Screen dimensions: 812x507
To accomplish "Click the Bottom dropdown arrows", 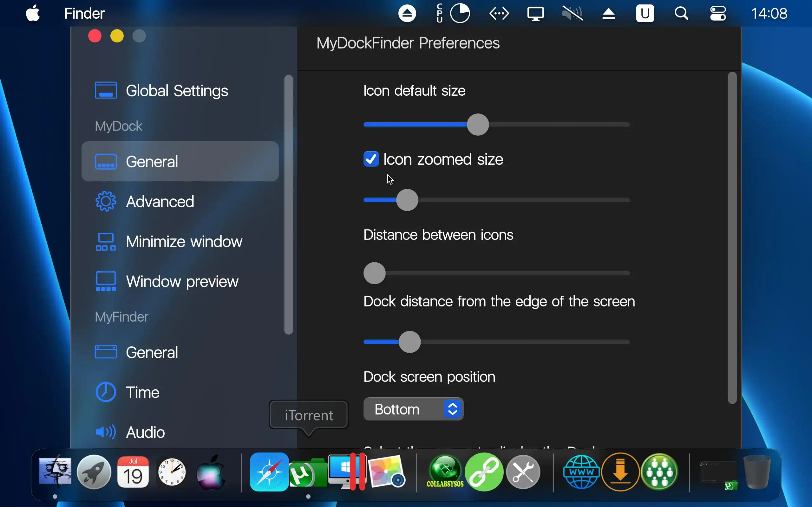I will click(x=452, y=409).
